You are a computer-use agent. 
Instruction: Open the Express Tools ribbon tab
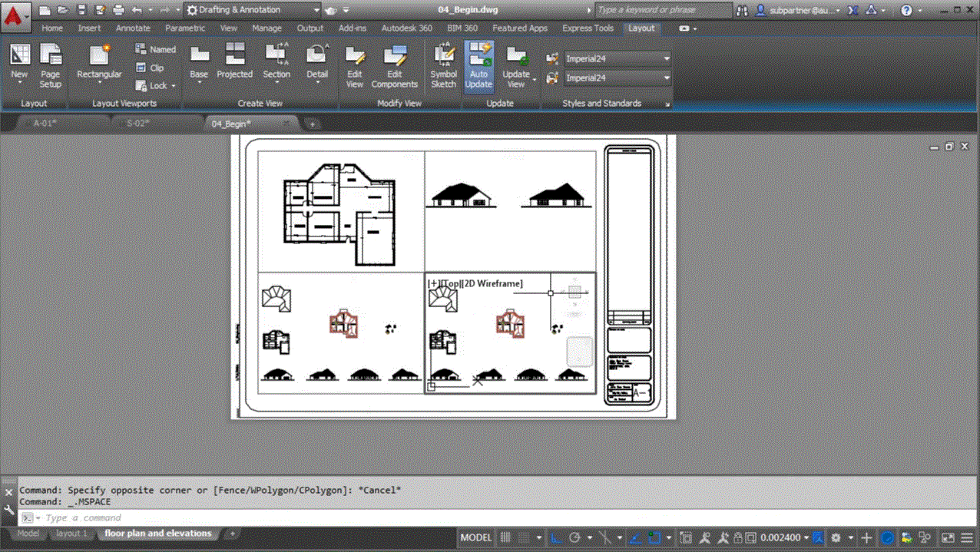coord(588,28)
